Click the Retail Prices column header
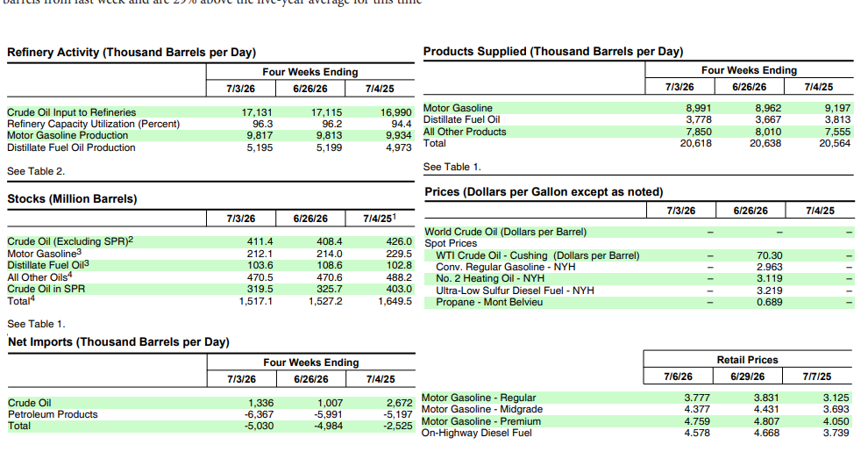 (747, 360)
